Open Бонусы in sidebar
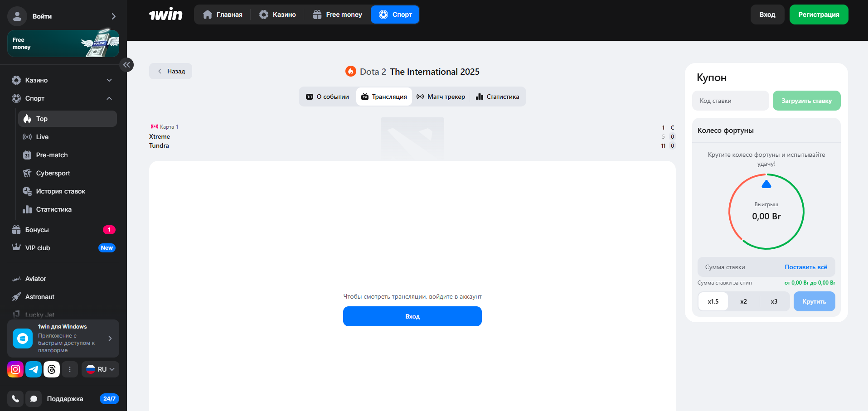 pyautogui.click(x=63, y=230)
